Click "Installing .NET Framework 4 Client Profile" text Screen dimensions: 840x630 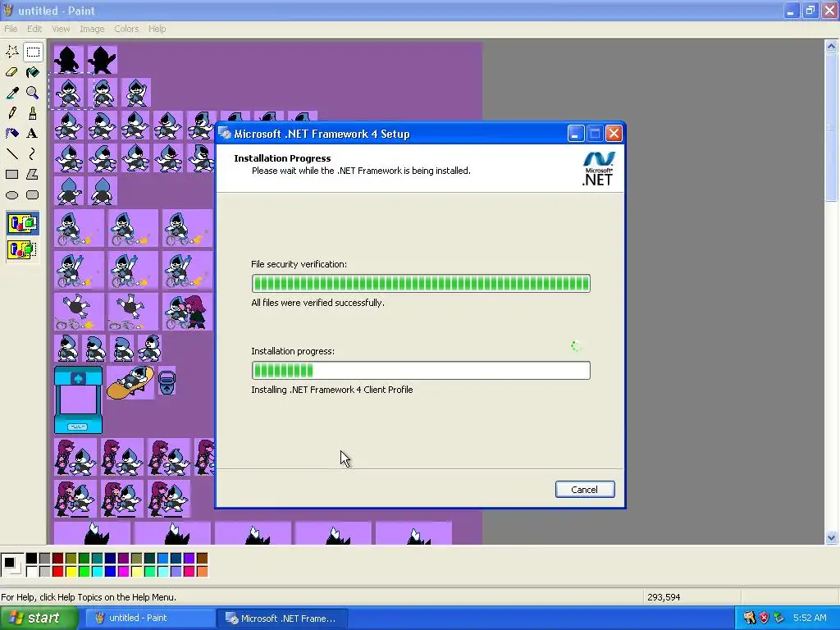(332, 390)
